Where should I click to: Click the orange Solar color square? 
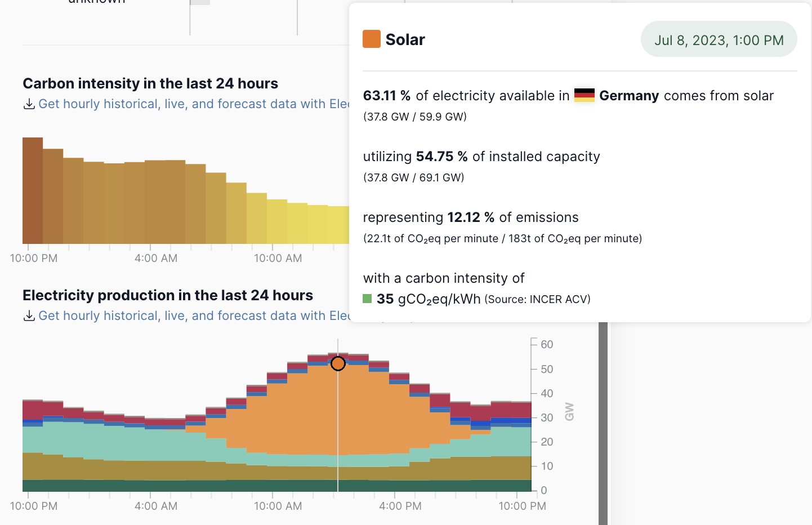click(372, 39)
